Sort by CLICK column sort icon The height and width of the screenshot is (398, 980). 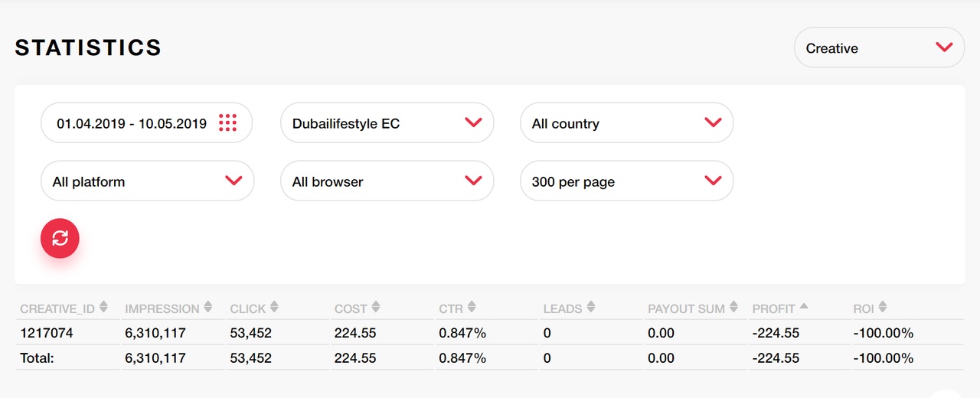pos(274,308)
